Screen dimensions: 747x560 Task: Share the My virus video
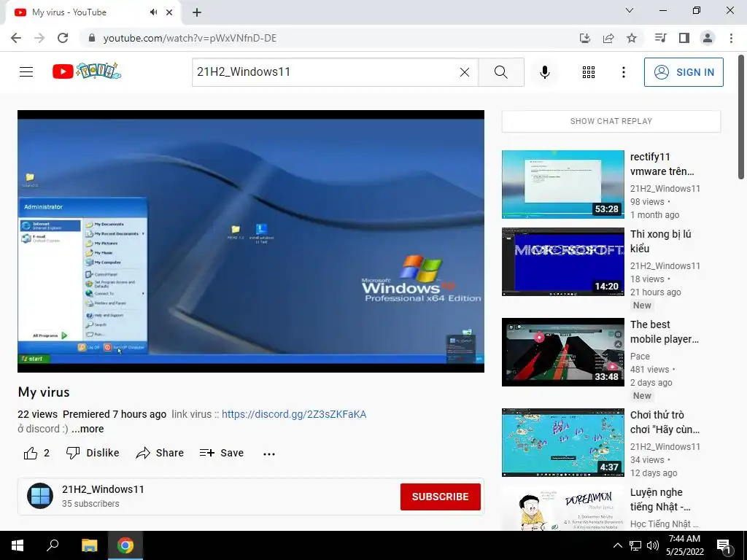click(x=160, y=453)
